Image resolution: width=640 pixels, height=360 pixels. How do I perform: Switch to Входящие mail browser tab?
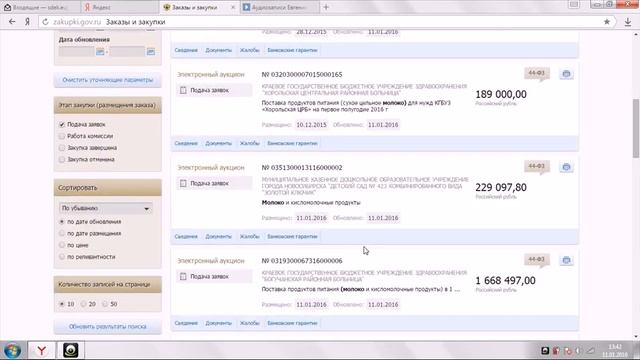[x=39, y=7]
